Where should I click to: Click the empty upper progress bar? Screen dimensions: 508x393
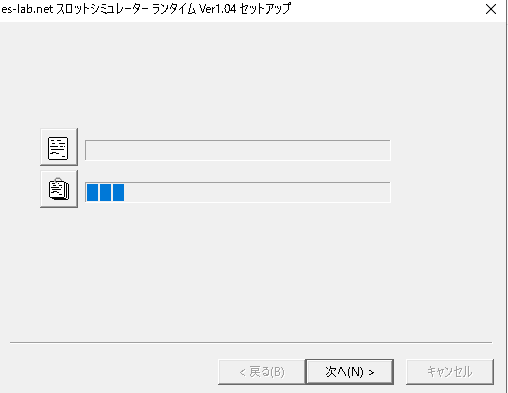pyautogui.click(x=238, y=150)
